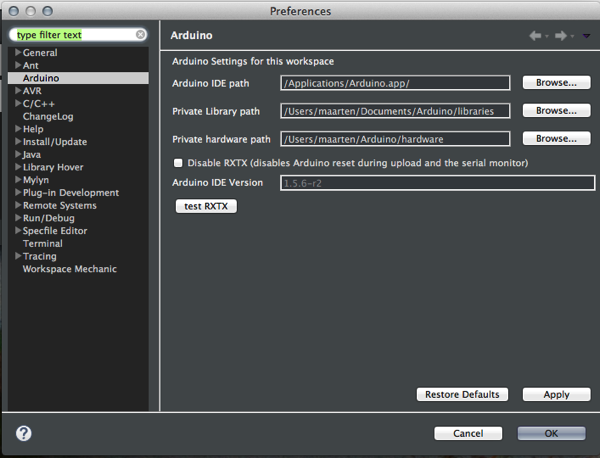Open the forward history dropdown arrow
600x458 pixels.
[x=572, y=36]
